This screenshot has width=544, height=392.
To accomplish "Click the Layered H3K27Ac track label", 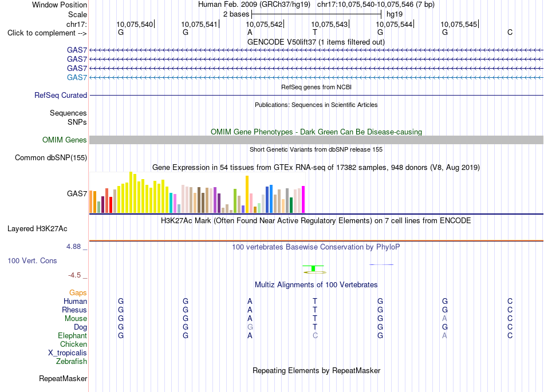I will click(x=37, y=229).
